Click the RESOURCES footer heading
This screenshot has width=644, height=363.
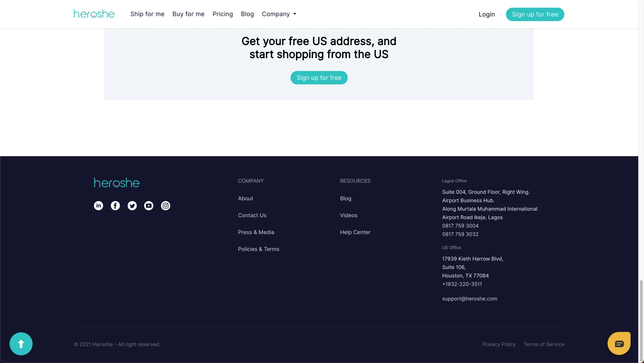coord(355,181)
